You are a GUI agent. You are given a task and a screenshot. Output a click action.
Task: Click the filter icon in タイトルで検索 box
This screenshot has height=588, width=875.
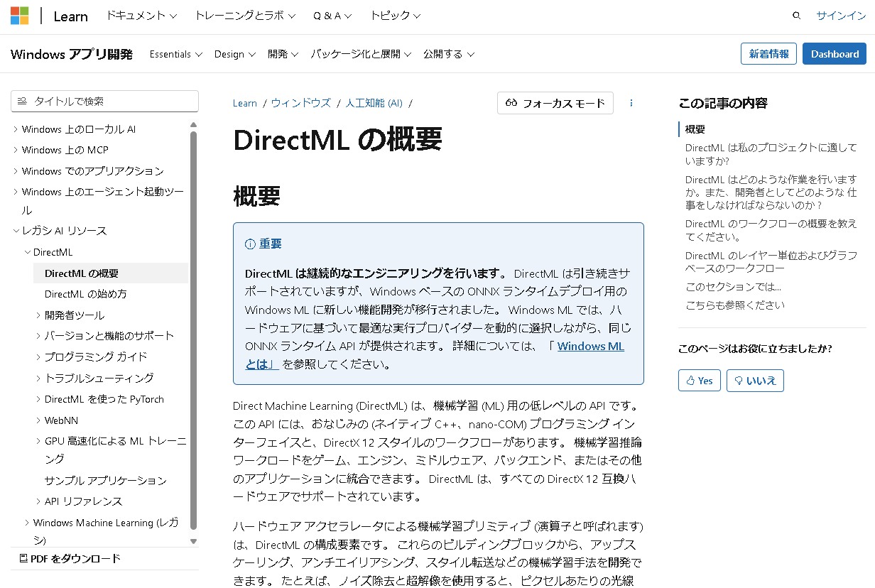(x=22, y=101)
